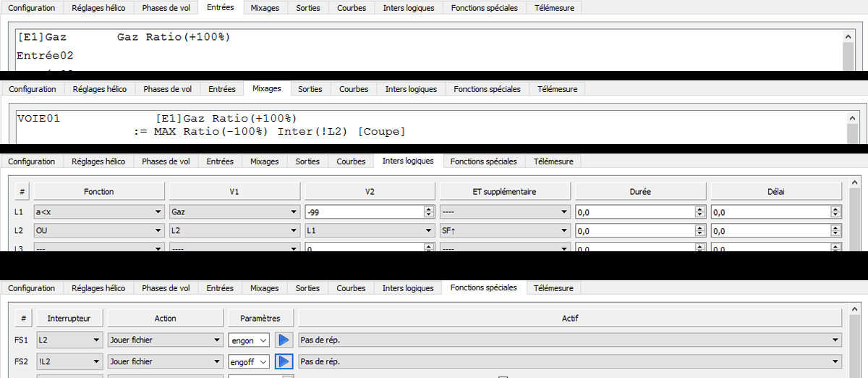Click the currently selected Entrées tab
Screen dimensions: 868x378
[x=220, y=8]
